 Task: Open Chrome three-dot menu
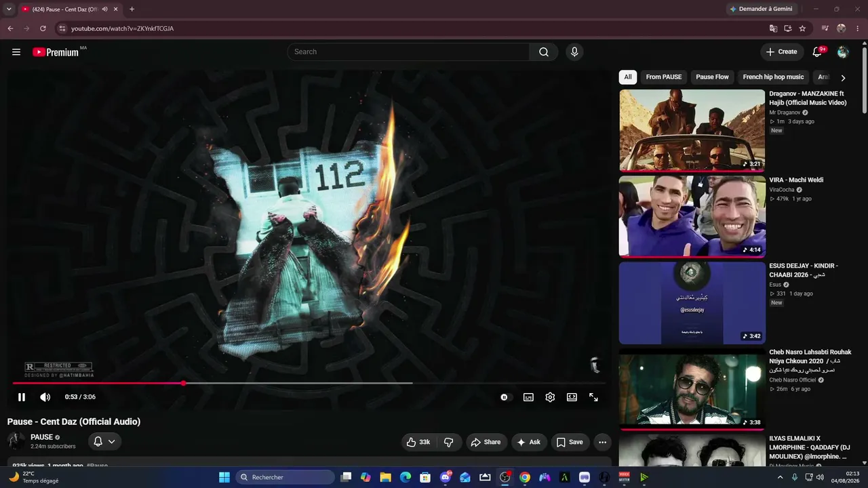(x=857, y=28)
